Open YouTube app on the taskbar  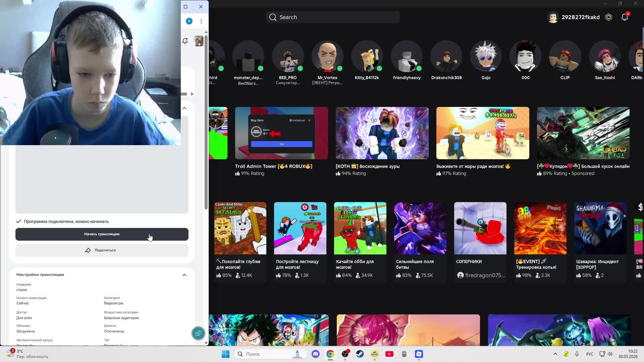389,354
